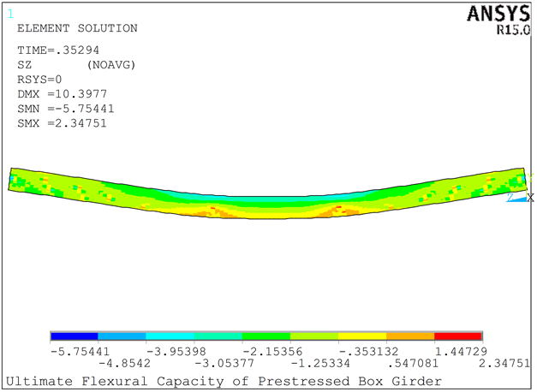This screenshot has width=537, height=392.
Task: Click the ANSYS logo in the corner
Action: 498,14
